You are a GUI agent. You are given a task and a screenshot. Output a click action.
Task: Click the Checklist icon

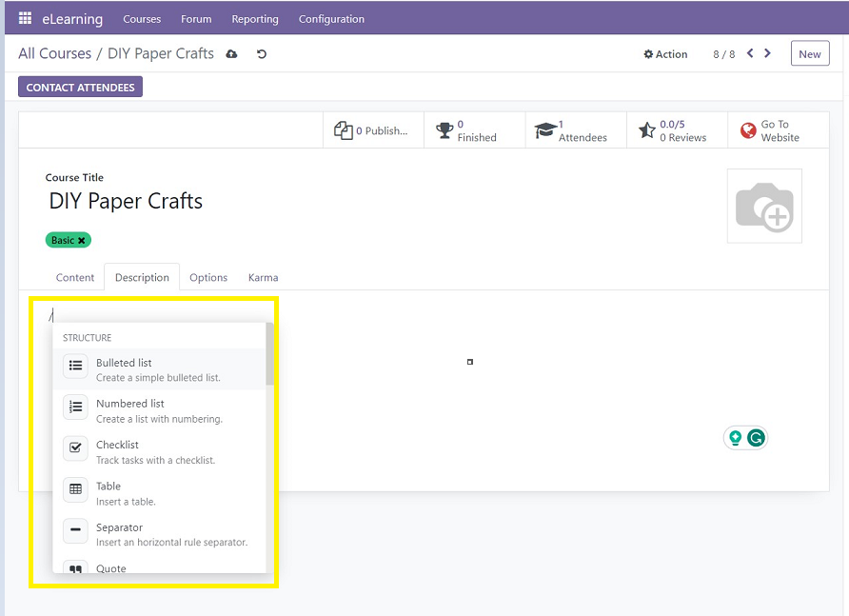click(x=75, y=448)
